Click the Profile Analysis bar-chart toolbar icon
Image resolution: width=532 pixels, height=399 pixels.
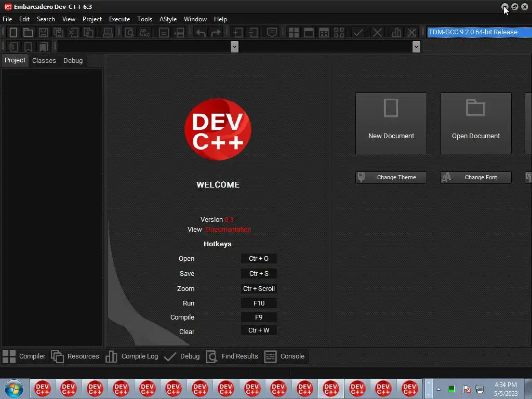click(396, 33)
